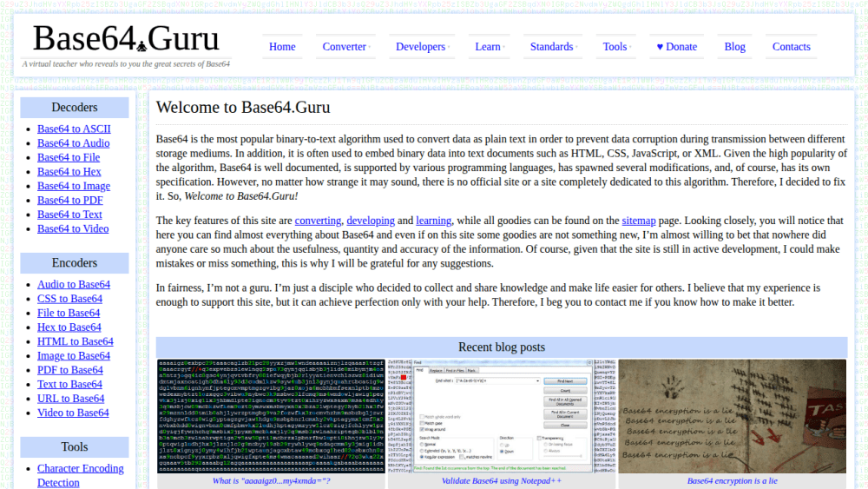Open HTML to Base64 encoder
This screenshot has height=489, width=868.
click(x=76, y=341)
